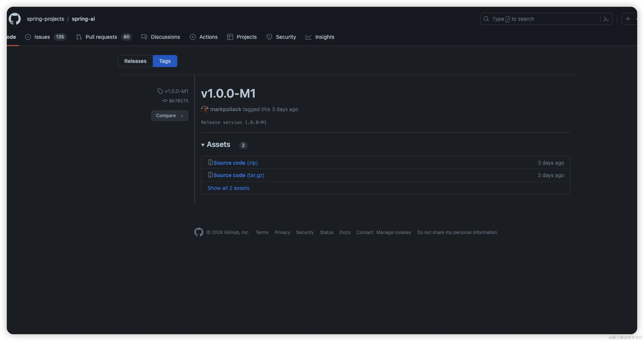
Task: Click the Pull requests count badge 60
Action: pos(126,37)
